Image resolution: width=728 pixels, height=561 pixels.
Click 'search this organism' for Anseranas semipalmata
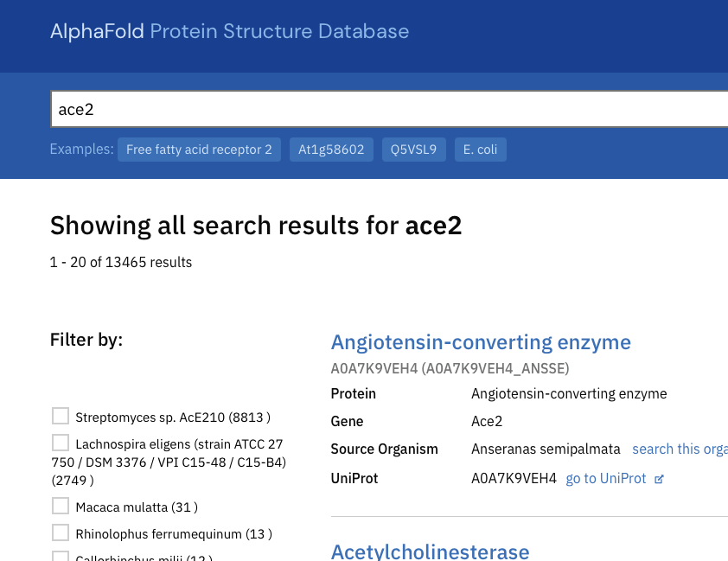[x=680, y=449]
